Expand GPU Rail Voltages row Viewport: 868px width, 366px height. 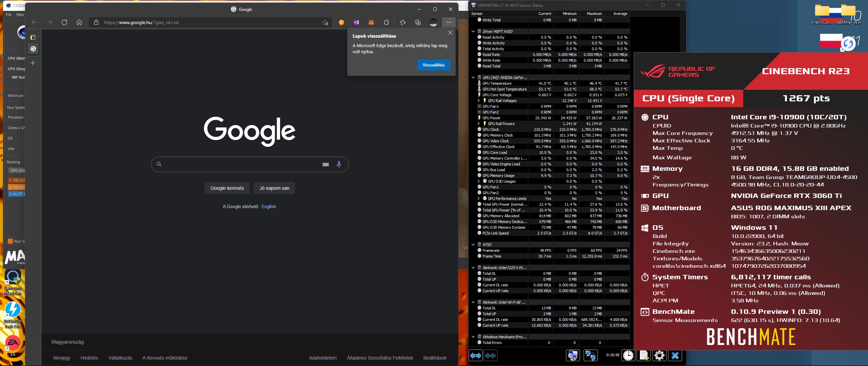(x=479, y=101)
